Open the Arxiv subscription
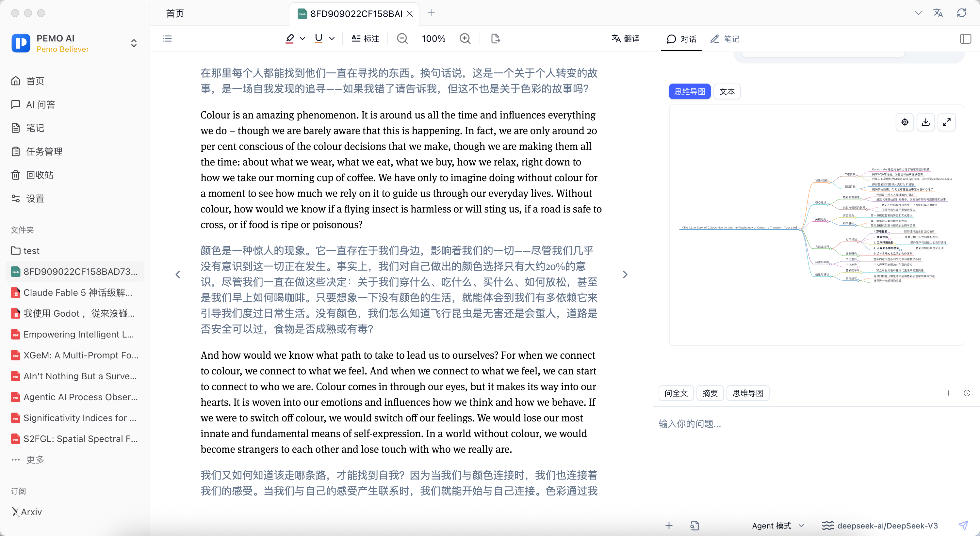The height and width of the screenshot is (536, 980). [27, 512]
